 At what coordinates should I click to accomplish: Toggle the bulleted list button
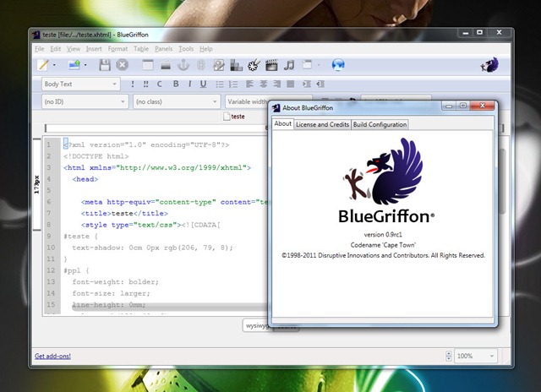(220, 84)
